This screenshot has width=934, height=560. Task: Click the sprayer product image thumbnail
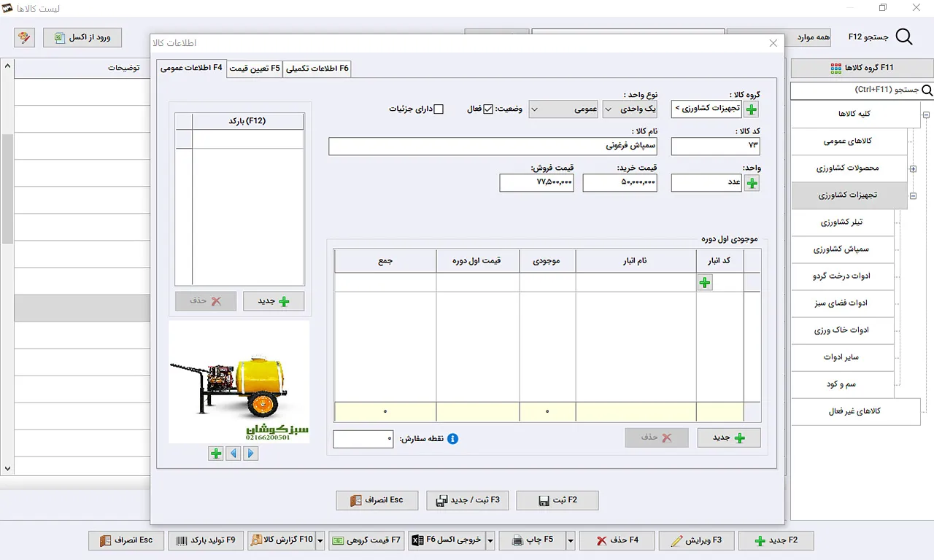click(239, 382)
